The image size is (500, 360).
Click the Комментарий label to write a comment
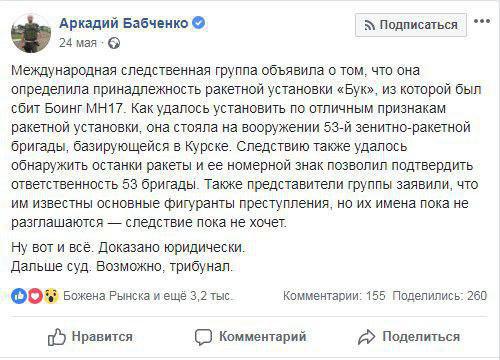pyautogui.click(x=263, y=336)
